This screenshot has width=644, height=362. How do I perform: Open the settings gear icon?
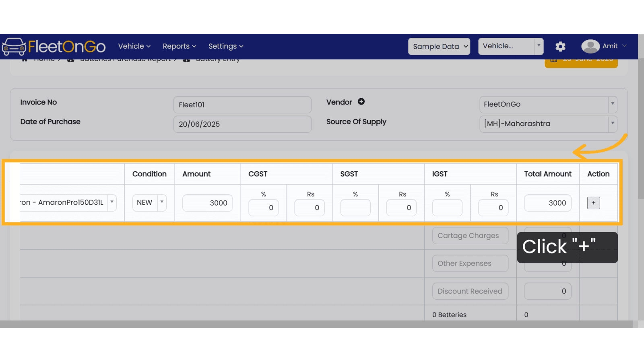[560, 47]
